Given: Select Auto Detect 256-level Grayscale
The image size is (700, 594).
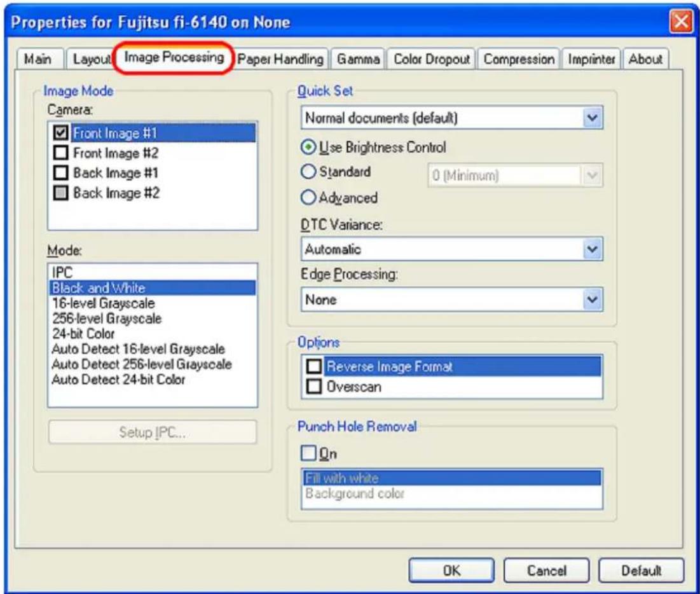Looking at the screenshot, I should click(x=152, y=364).
